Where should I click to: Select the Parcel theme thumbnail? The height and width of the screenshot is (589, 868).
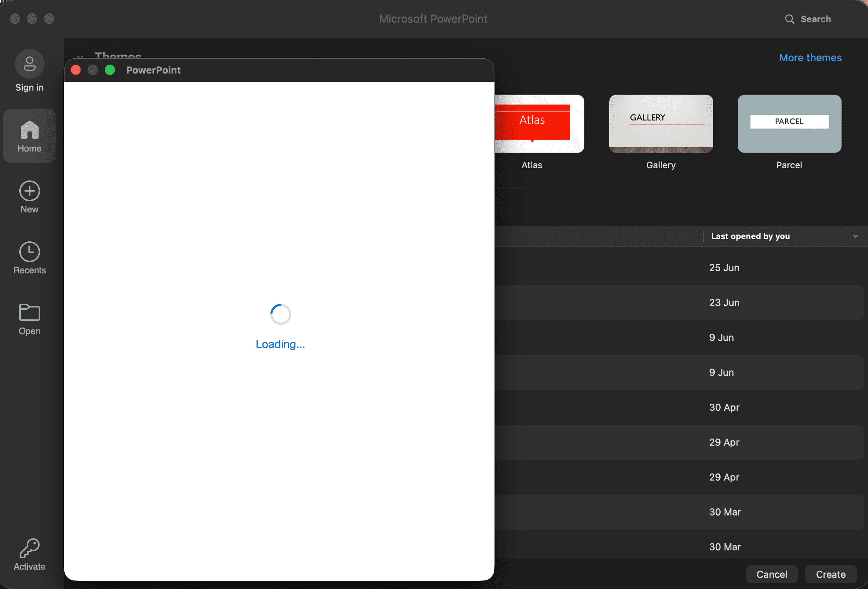(x=789, y=124)
